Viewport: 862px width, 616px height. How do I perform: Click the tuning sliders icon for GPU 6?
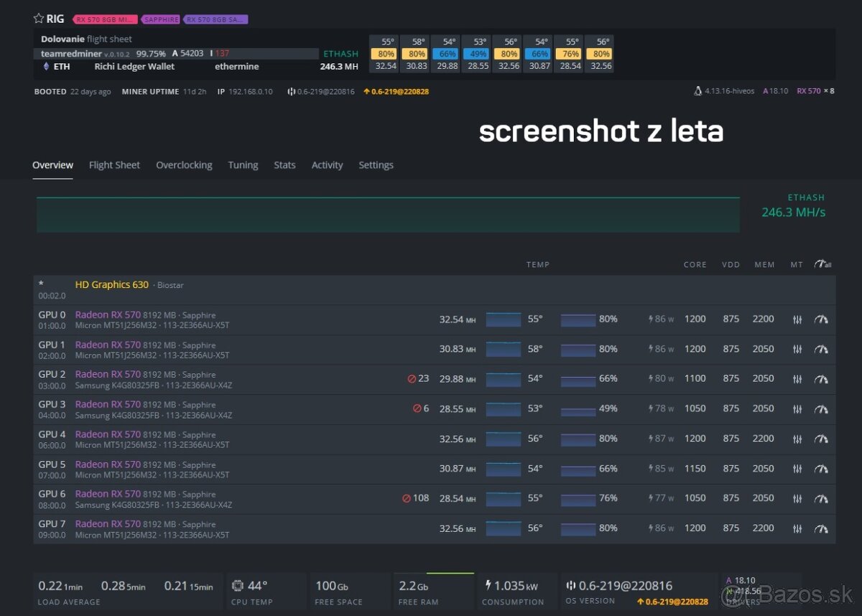click(797, 498)
